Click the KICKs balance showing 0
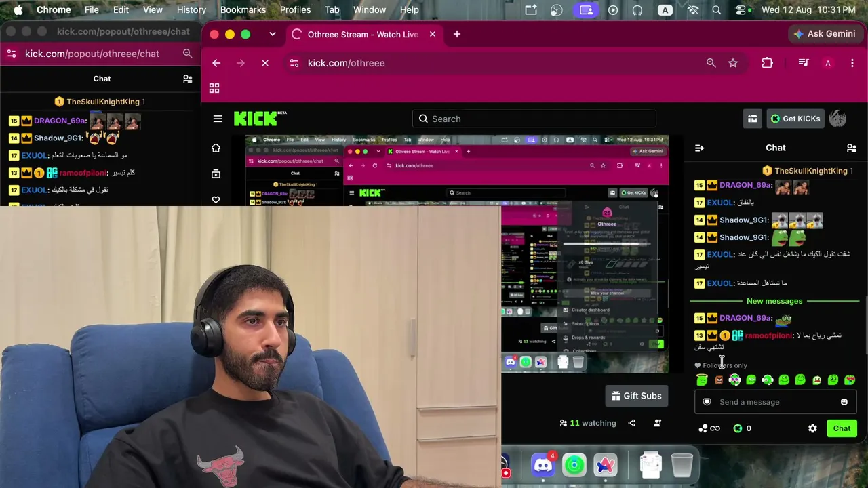This screenshot has height=488, width=868. (x=743, y=428)
